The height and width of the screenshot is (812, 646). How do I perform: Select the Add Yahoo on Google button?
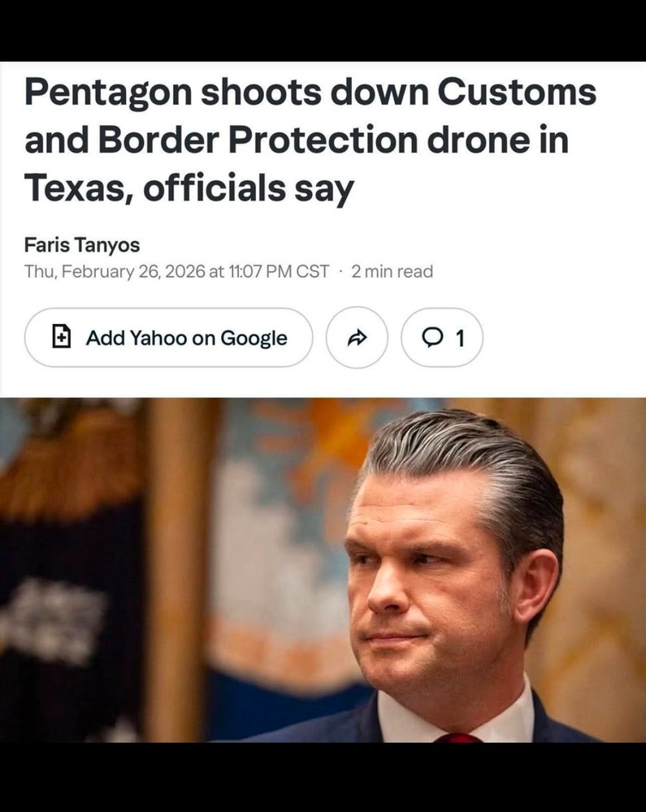point(168,338)
